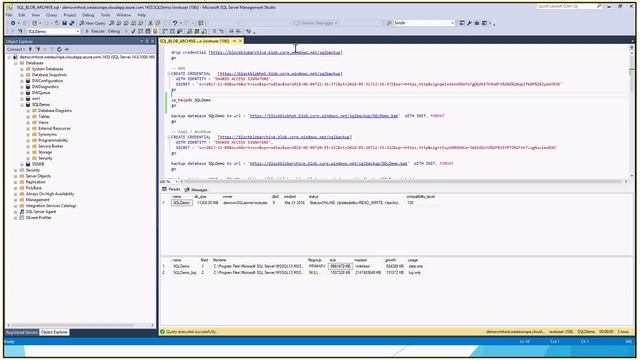Select the Server Objects folder
The image size is (640, 360).
point(38,176)
